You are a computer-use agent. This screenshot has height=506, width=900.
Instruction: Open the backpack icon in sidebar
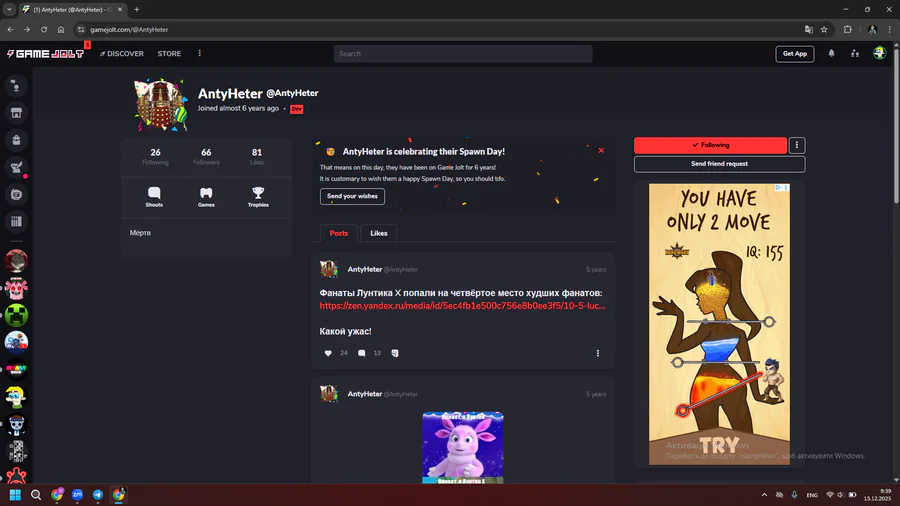click(x=16, y=140)
